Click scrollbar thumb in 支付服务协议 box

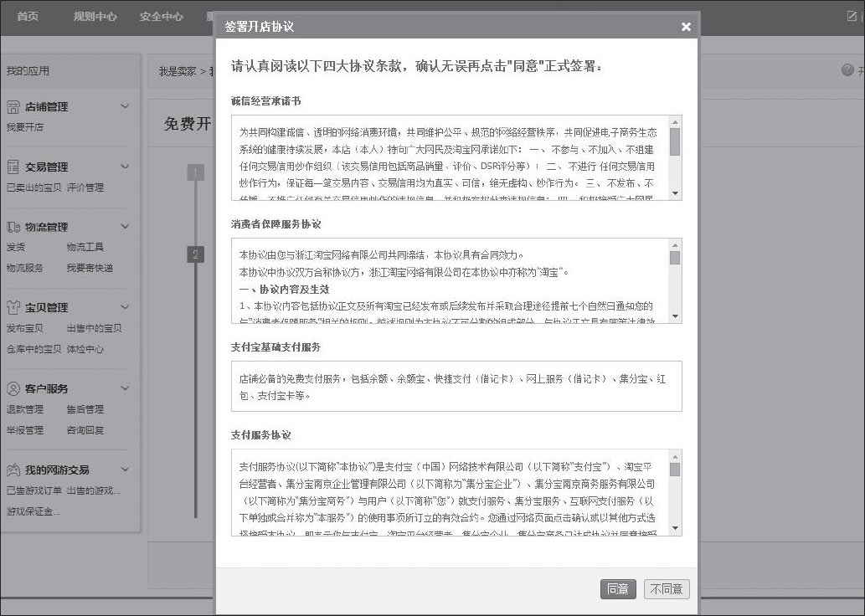[675, 470]
